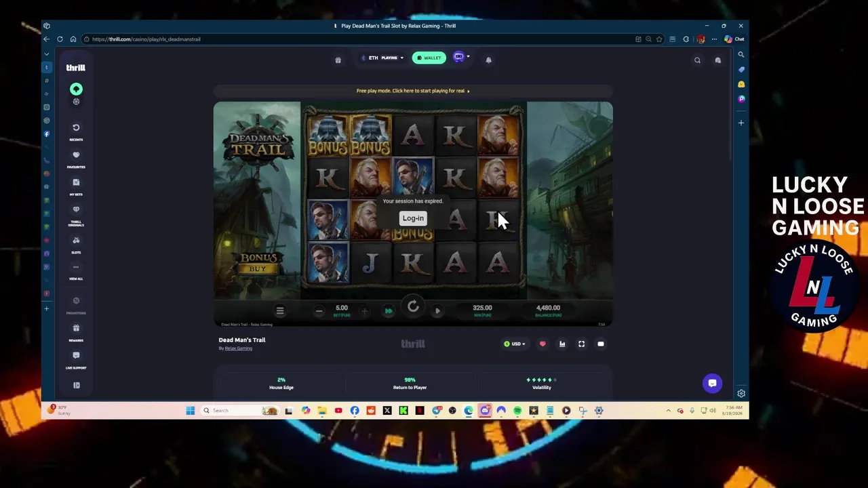Open the Recents sidebar icon

click(x=76, y=127)
